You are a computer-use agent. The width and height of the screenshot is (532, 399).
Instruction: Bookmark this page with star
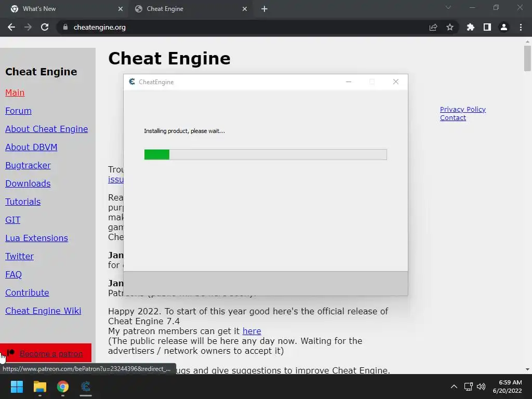450,27
